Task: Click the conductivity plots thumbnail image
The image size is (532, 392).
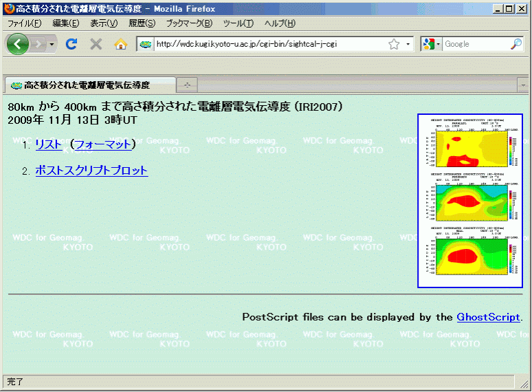Action: click(470, 201)
